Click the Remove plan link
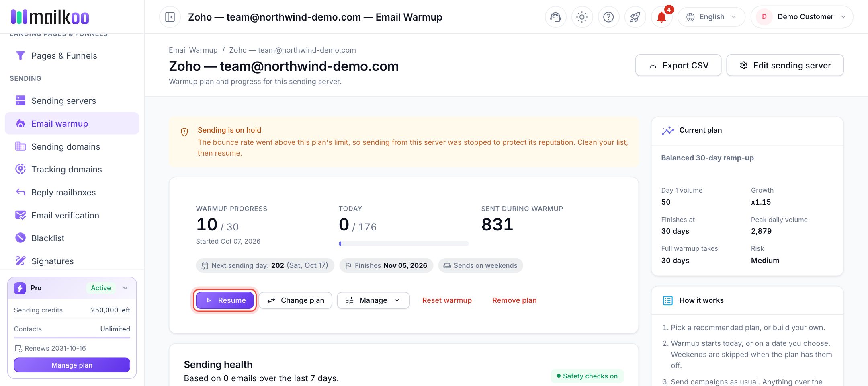This screenshot has height=386, width=868. (x=514, y=300)
